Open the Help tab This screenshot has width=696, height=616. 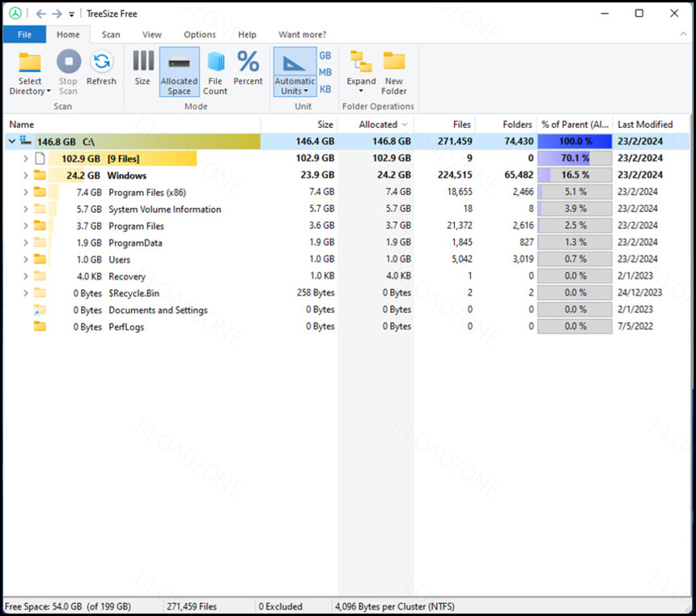[x=247, y=34]
